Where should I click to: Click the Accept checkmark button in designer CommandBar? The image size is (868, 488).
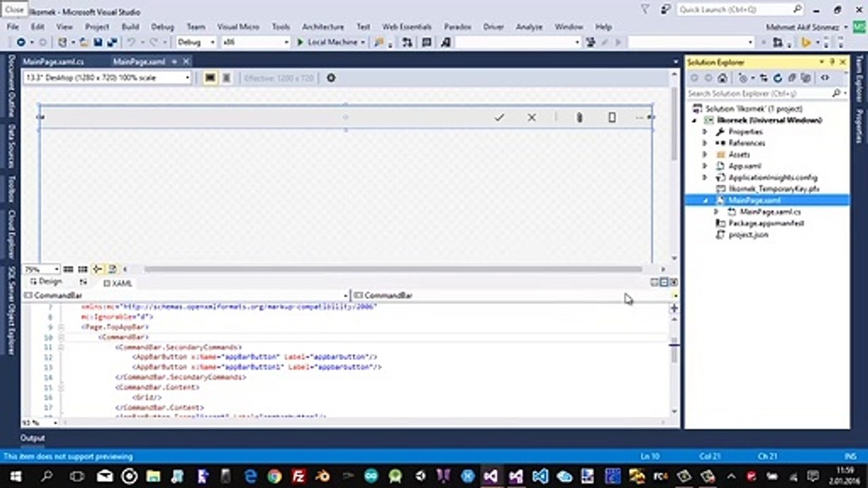pyautogui.click(x=499, y=117)
